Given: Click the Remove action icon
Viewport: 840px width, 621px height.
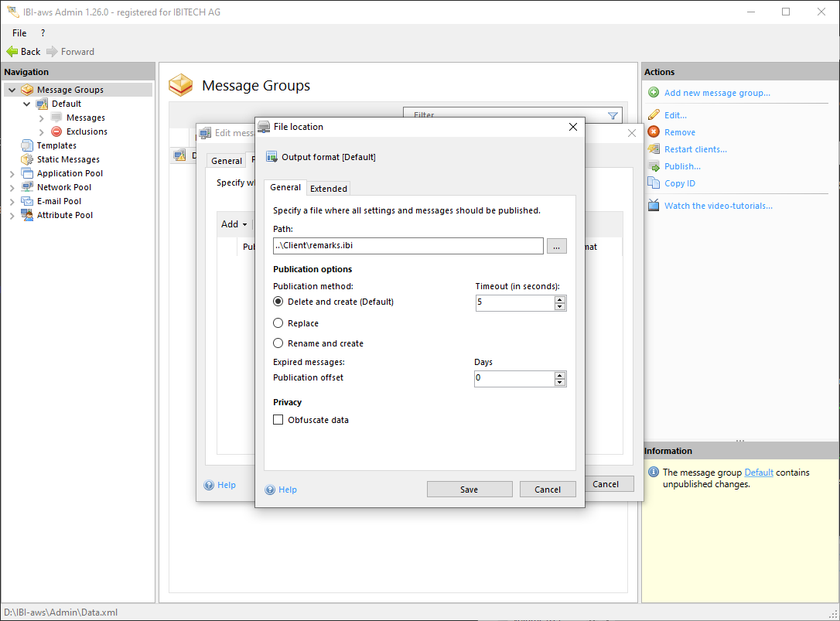Looking at the screenshot, I should (x=654, y=132).
